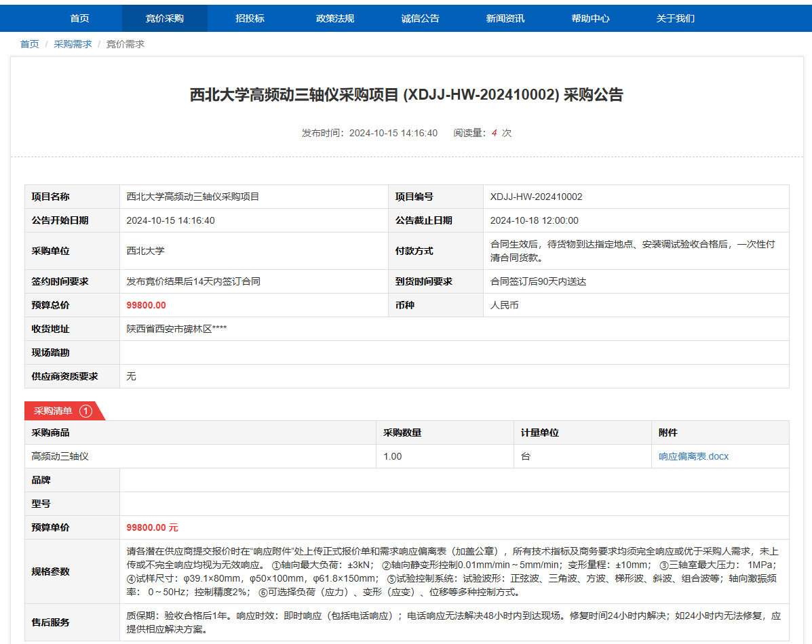Screen dimensions: 812x644
Task: Open the 首页 item in the top navigation bar
Action: tap(79, 18)
